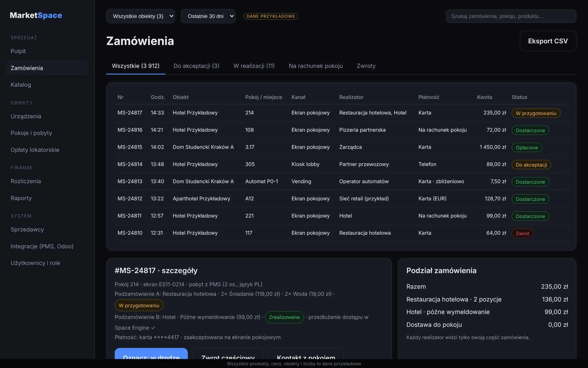Open the Na rachunek pokoju tab
The height and width of the screenshot is (368, 588).
[x=316, y=66]
